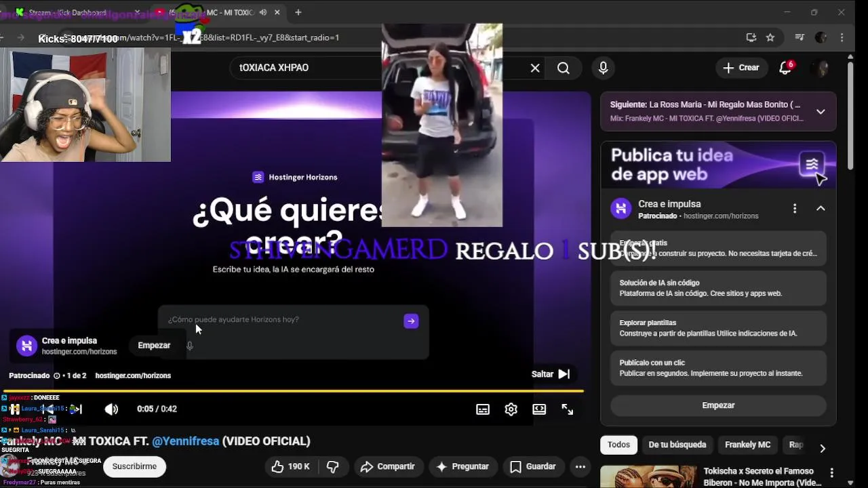Open the account avatar menu
Image resolution: width=868 pixels, height=488 pixels.
(821, 68)
